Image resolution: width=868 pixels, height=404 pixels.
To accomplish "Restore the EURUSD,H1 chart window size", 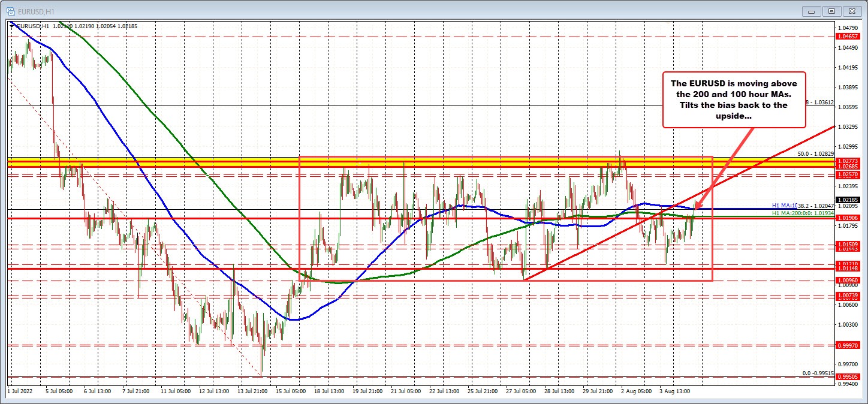I will pyautogui.click(x=832, y=11).
